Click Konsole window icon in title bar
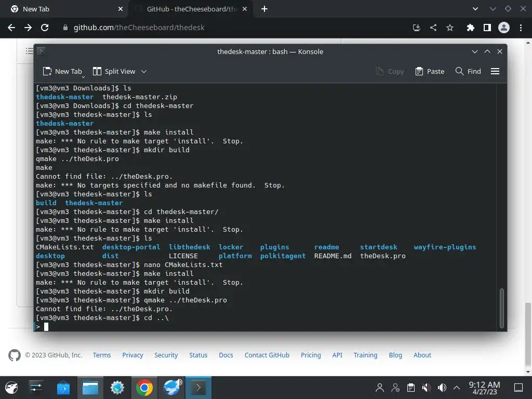The image size is (532, 399). pyautogui.click(x=41, y=51)
